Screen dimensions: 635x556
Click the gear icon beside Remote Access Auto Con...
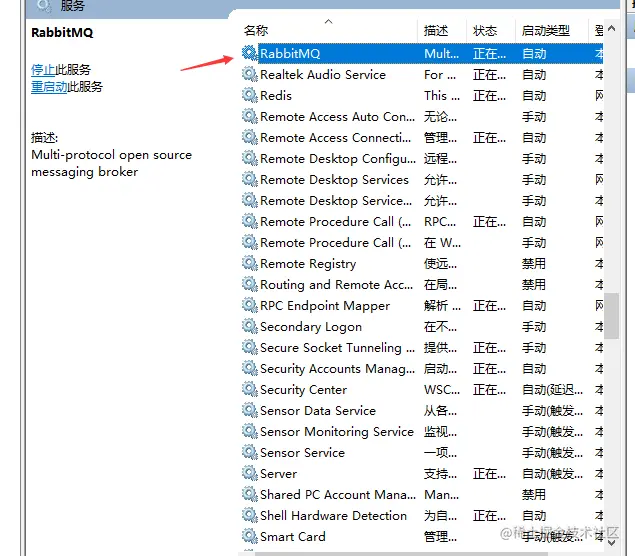[250, 116]
